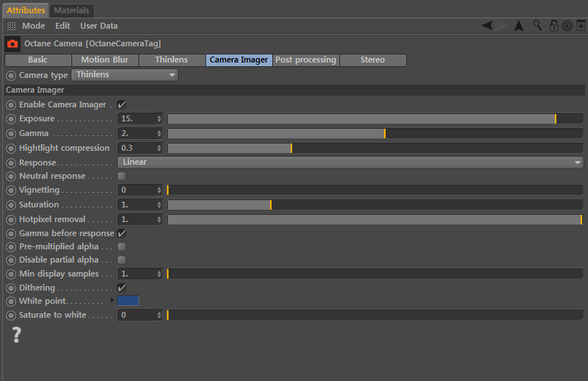Viewport: 588px width, 381px height.
Task: Click the target mode circle icon
Action: (567, 26)
